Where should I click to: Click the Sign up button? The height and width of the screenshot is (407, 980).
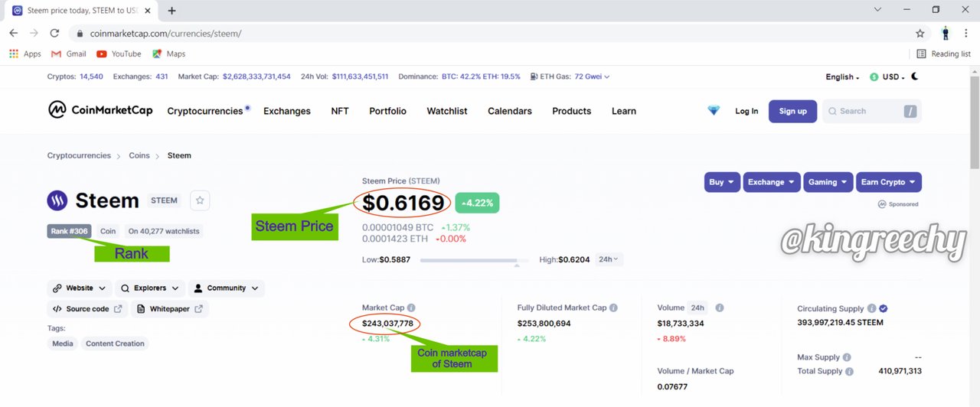tap(793, 111)
